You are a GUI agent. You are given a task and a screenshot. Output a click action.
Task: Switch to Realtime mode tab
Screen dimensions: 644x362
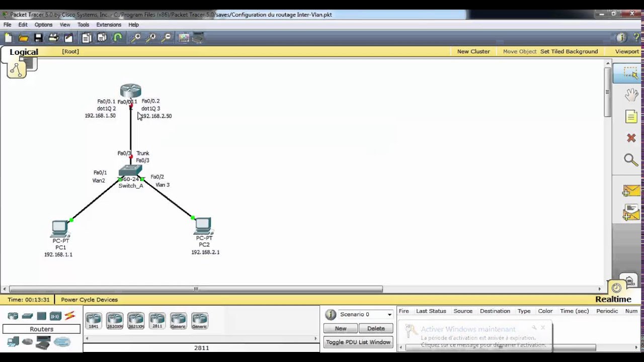[613, 299]
